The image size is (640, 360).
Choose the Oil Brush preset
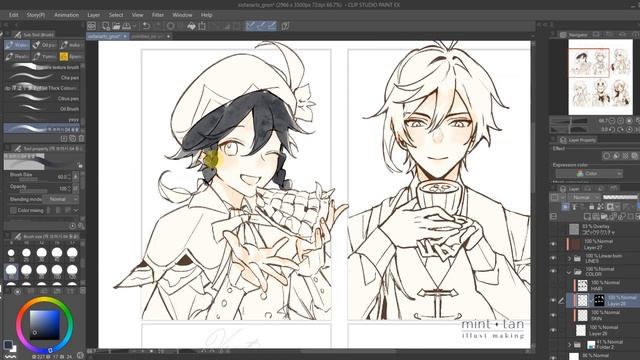[x=42, y=109]
